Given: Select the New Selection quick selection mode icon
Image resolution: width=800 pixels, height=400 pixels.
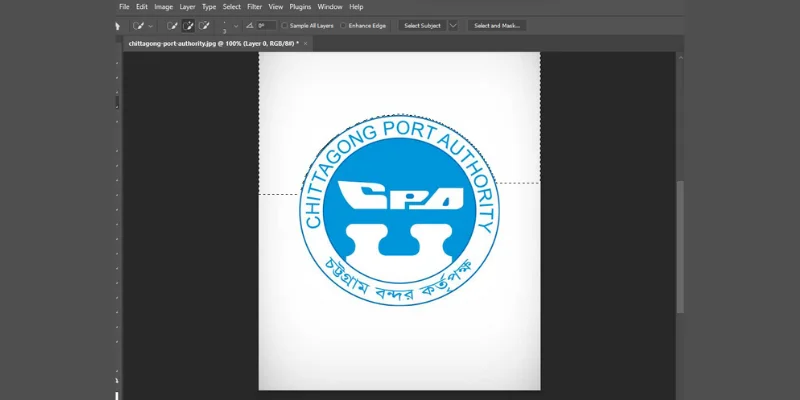Looking at the screenshot, I should click(x=172, y=26).
